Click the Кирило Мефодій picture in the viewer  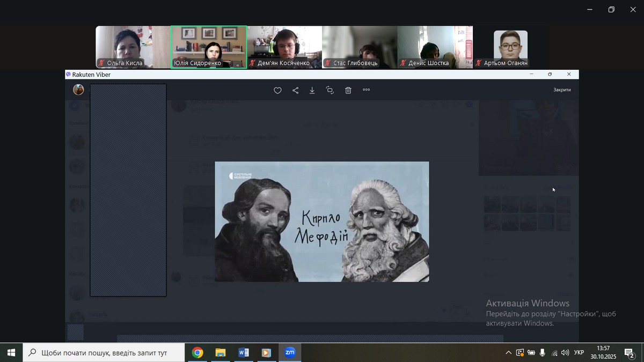pos(321,221)
